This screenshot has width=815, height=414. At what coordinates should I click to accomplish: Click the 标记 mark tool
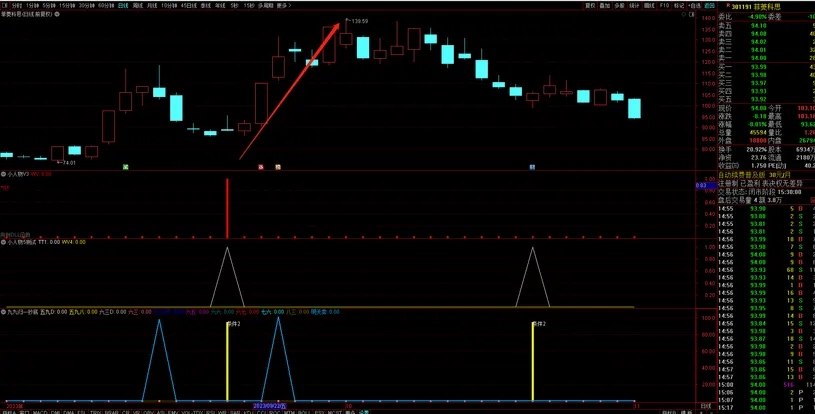(x=678, y=5)
